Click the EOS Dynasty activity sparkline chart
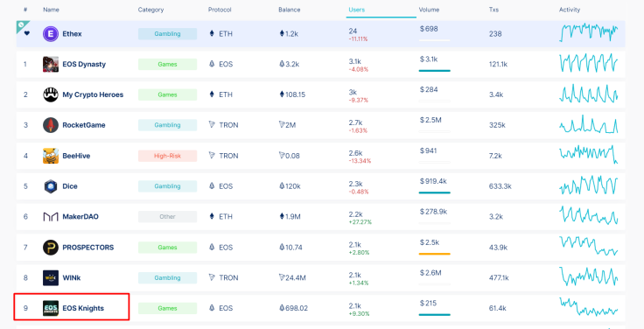644x329 pixels. (x=589, y=63)
